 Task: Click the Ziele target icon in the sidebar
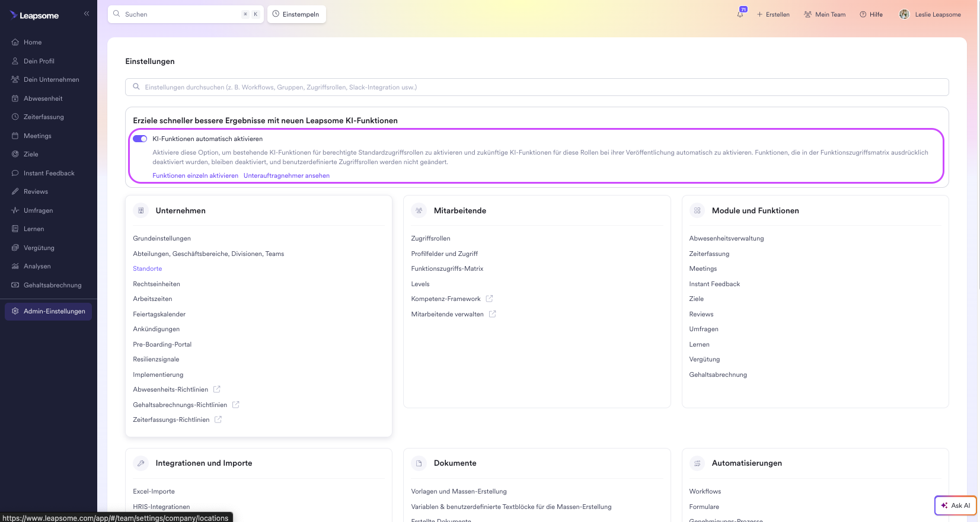point(15,154)
